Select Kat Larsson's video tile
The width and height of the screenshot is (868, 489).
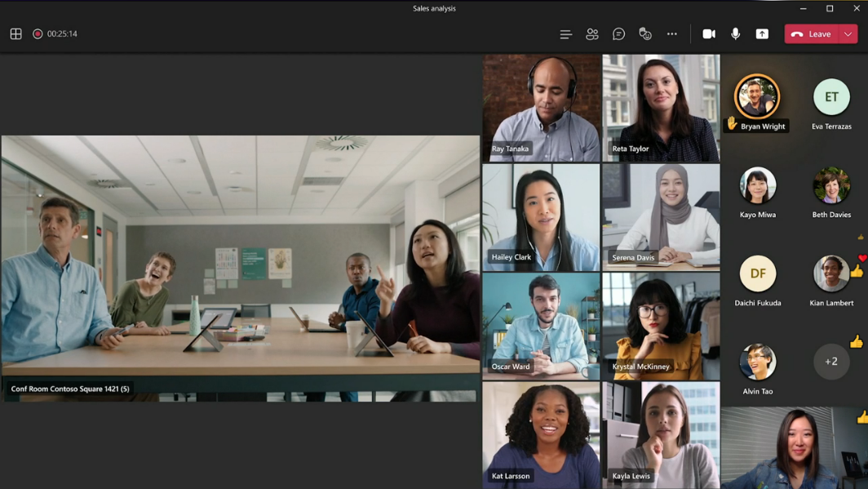(541, 435)
